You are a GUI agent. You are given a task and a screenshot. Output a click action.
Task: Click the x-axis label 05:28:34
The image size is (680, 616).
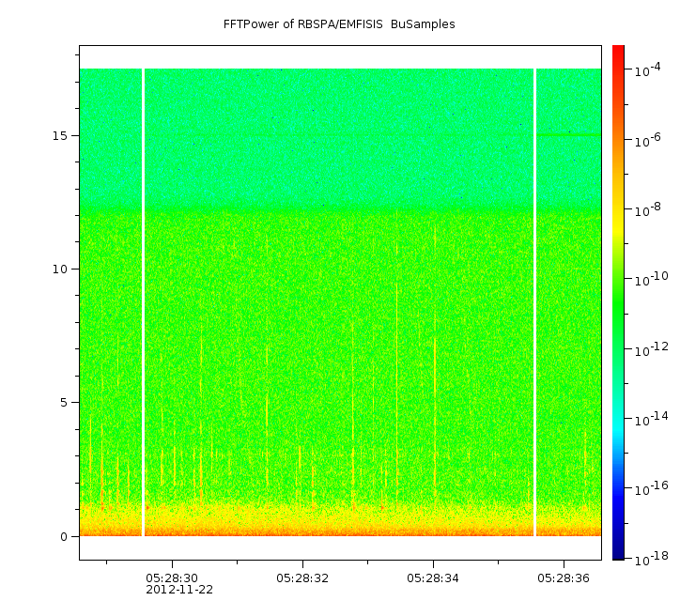pos(433,577)
